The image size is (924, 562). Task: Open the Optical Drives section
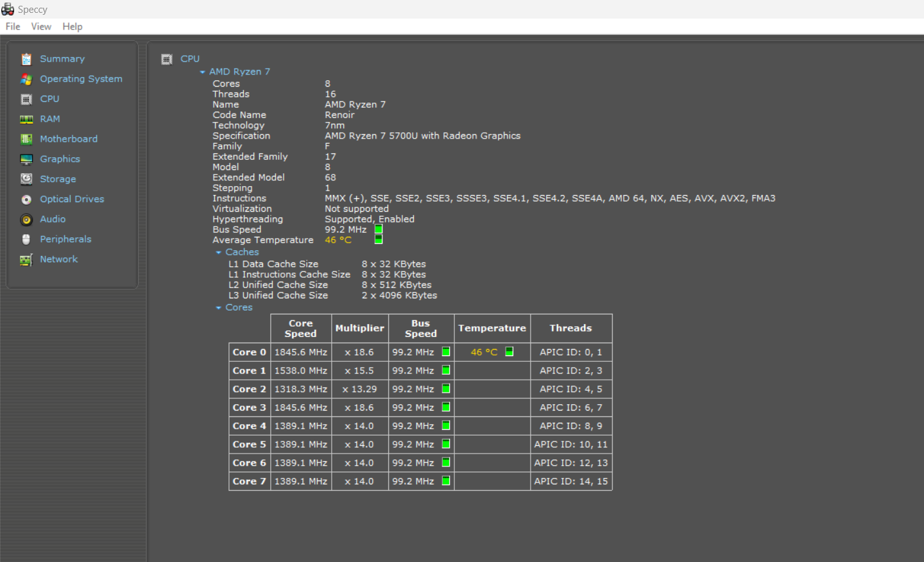pos(72,200)
